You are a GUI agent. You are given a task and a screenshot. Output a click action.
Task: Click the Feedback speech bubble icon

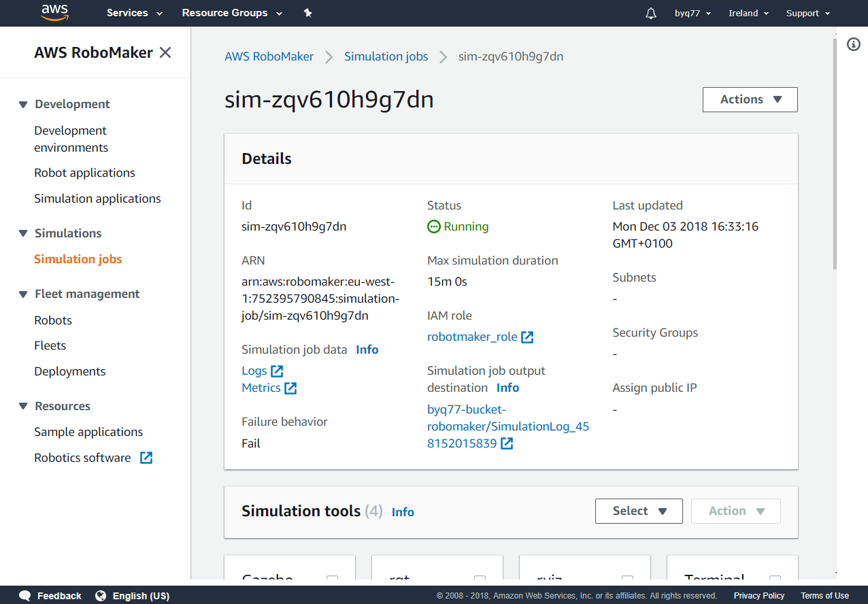[25, 596]
